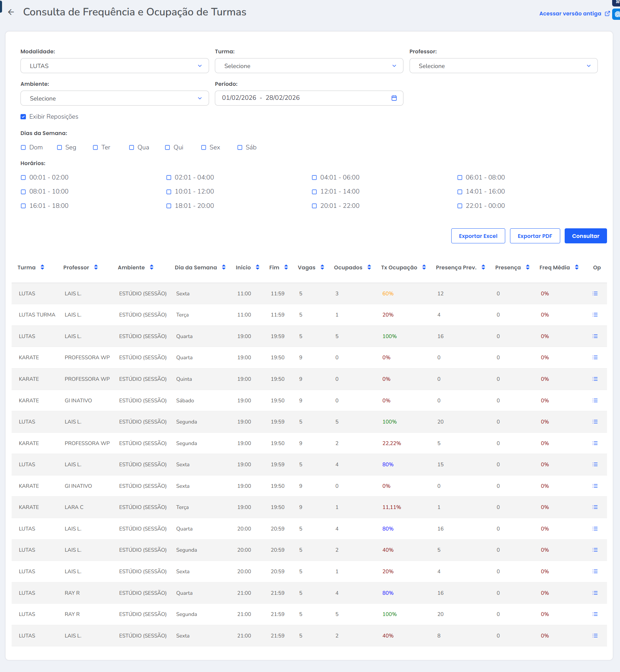Screen dimensions: 620x672
Task: Click Exportar Excel button
Action: click(478, 236)
